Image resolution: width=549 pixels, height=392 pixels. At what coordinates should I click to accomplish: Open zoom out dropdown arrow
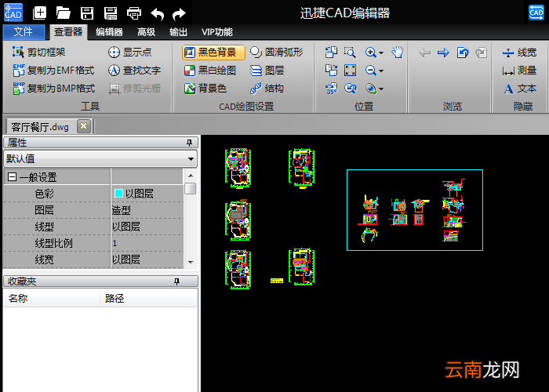click(x=381, y=71)
